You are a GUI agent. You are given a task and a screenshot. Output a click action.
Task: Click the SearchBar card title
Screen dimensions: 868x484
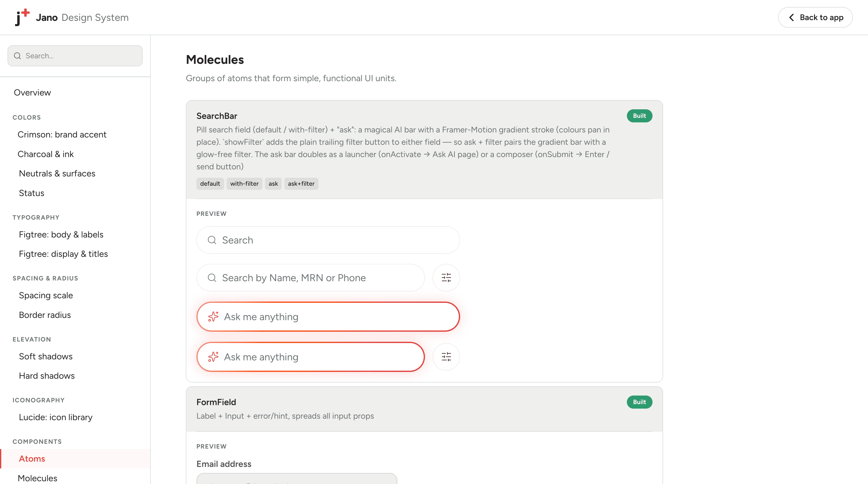(x=217, y=116)
